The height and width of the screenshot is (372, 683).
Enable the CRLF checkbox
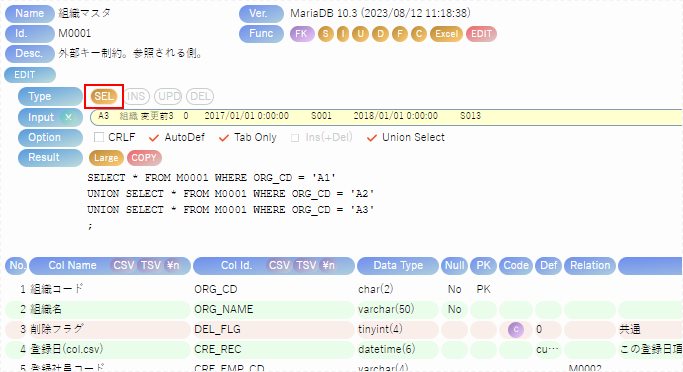click(x=99, y=138)
